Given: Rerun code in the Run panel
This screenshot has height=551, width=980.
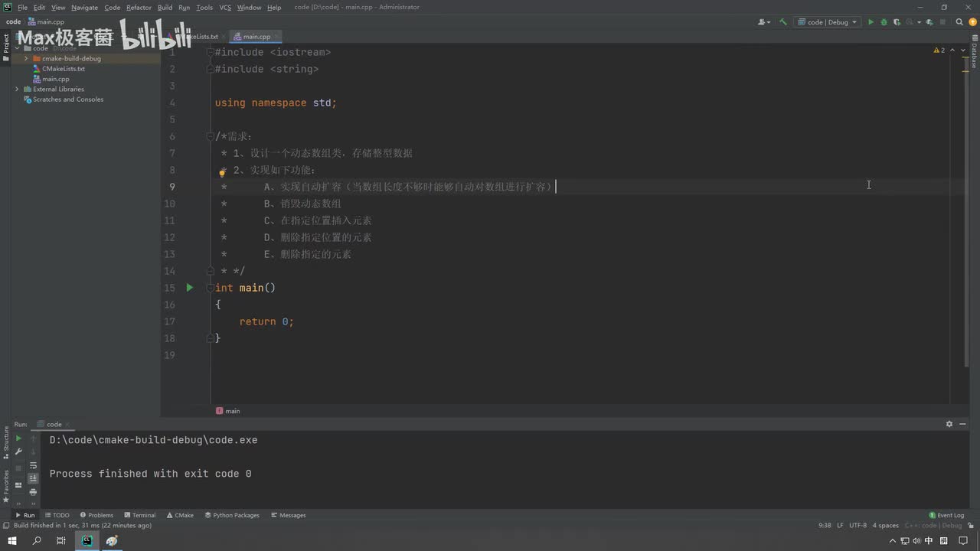Looking at the screenshot, I should (19, 439).
